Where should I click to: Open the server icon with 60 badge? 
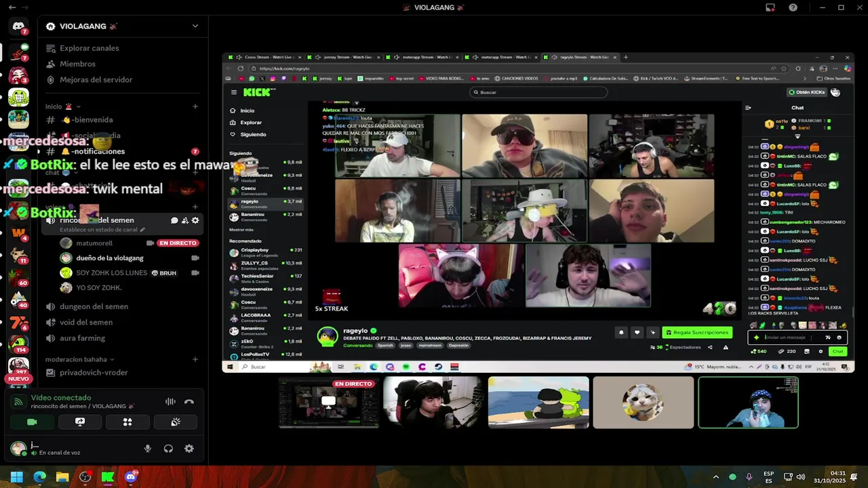click(18, 276)
